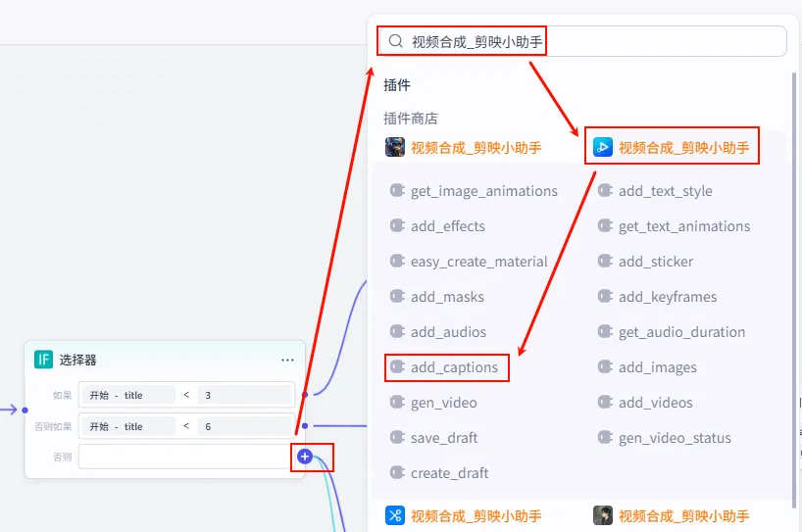Click the gen_video plug icon
This screenshot has height=532, width=802.
click(x=397, y=402)
